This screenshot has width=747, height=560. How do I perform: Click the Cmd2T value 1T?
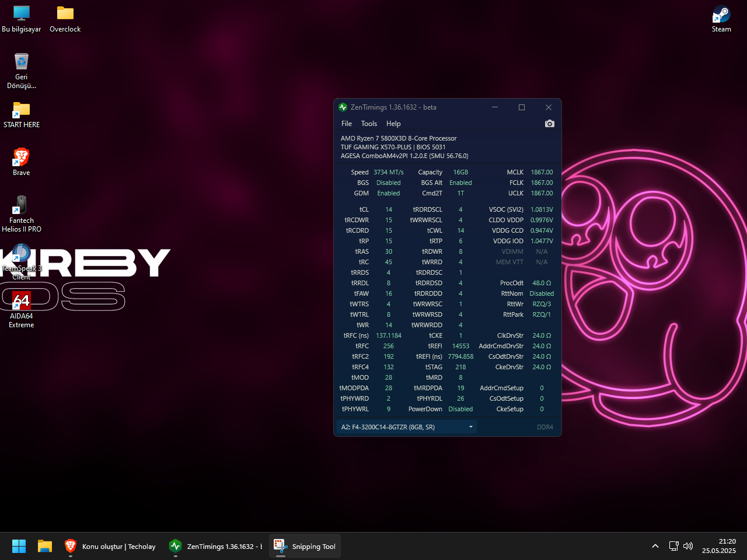coord(460,193)
